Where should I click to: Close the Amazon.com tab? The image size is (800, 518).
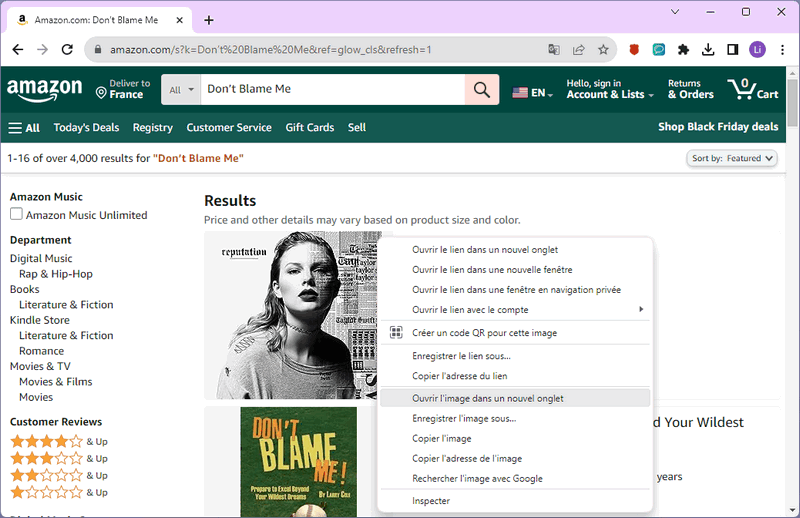pos(180,20)
